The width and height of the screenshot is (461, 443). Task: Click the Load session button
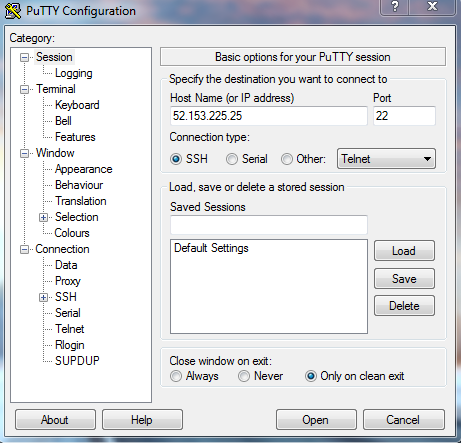pos(404,251)
